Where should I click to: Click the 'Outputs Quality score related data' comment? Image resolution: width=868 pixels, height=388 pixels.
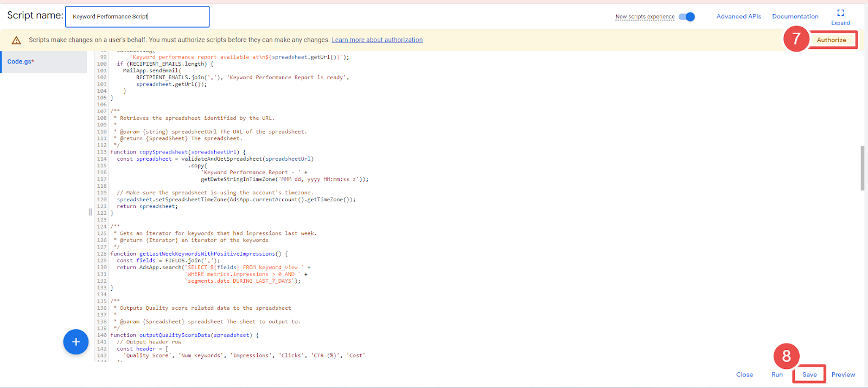coord(202,308)
